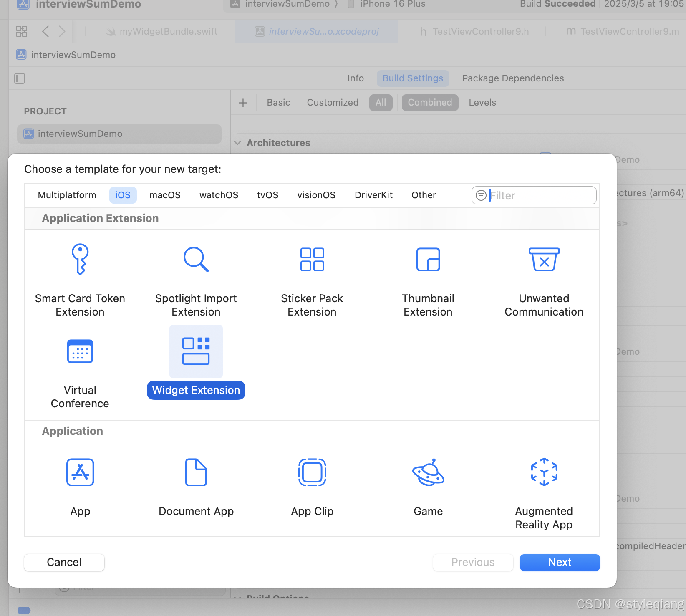Select the Virtual Conference calendar icon
The width and height of the screenshot is (686, 616).
pyautogui.click(x=80, y=351)
